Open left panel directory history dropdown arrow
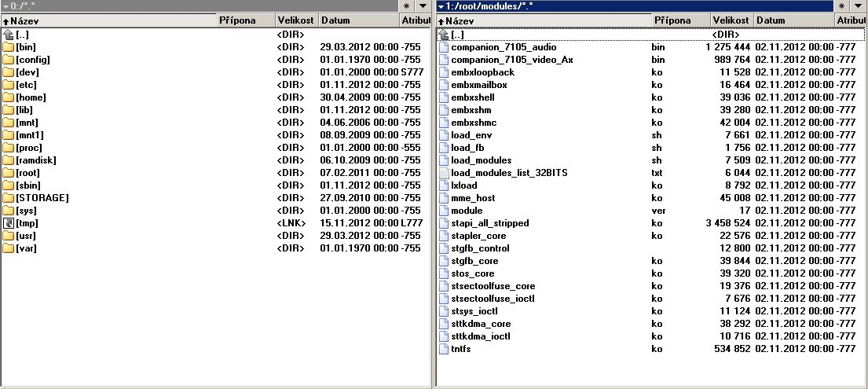Screen dimensions: 868x389 [423, 6]
